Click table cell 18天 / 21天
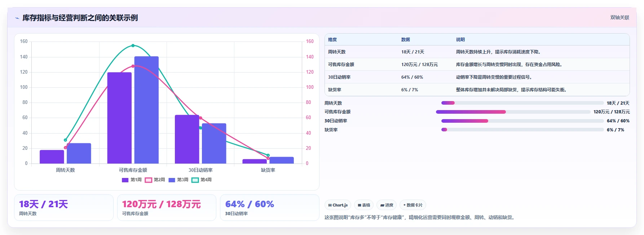Screen dimensions: 644x235 pyautogui.click(x=413, y=52)
